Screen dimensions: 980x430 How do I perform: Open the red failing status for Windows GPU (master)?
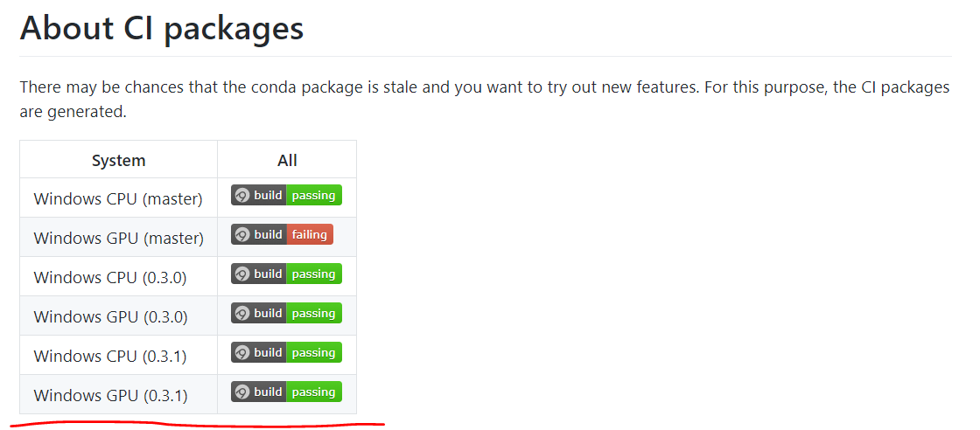[310, 234]
